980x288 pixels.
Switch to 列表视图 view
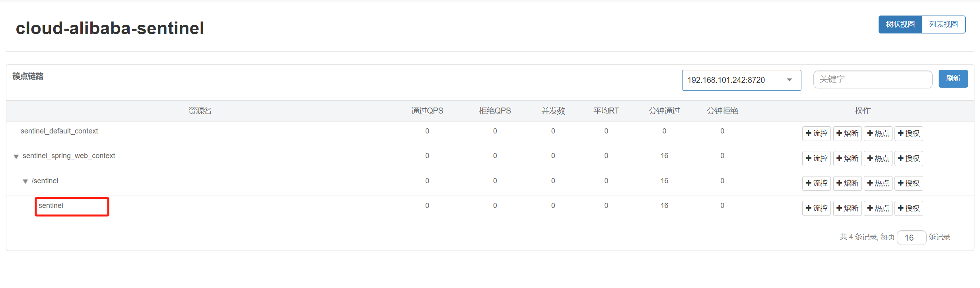944,24
